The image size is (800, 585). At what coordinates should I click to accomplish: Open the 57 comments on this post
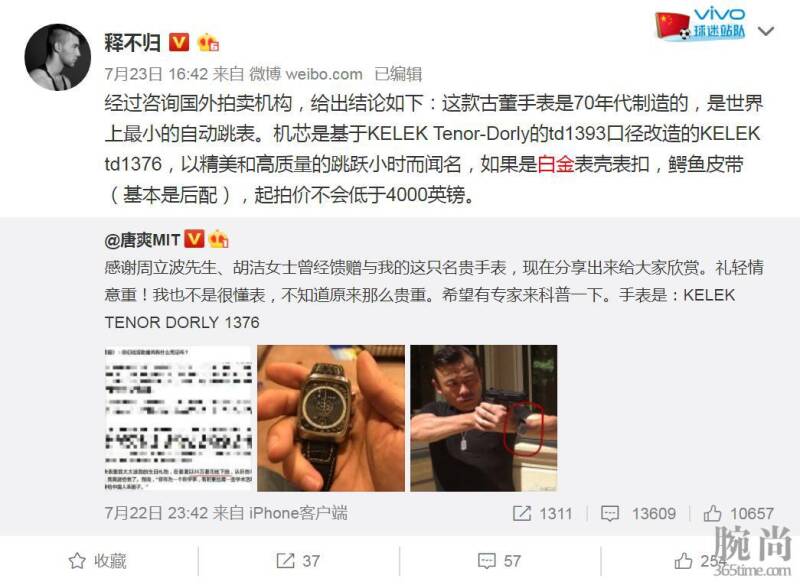(x=499, y=561)
